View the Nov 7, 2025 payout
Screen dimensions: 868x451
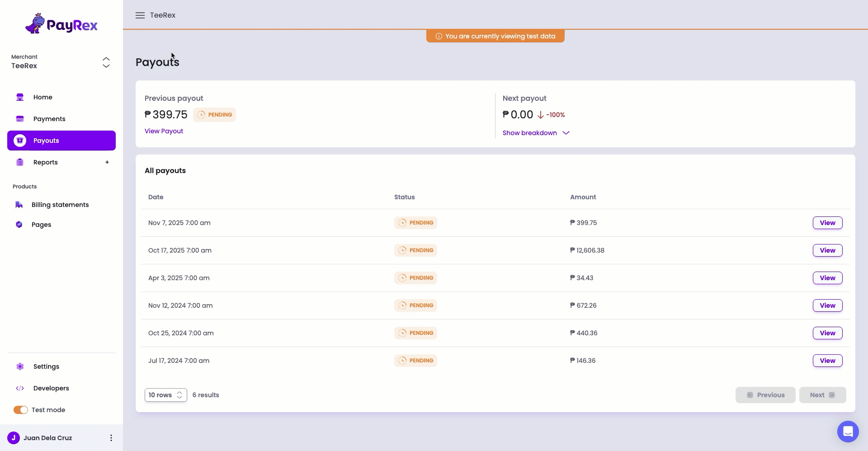point(827,222)
